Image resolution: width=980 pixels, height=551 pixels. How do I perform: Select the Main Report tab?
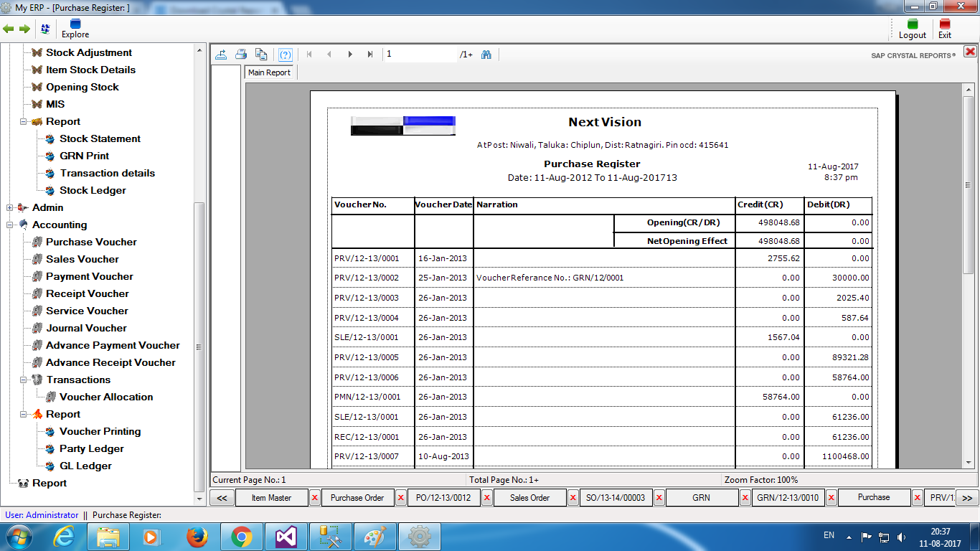(x=269, y=72)
